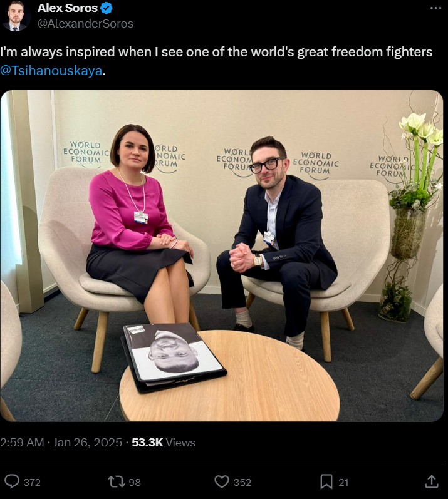The width and height of the screenshot is (448, 499).
Task: Open the share upload icon
Action: pos(432,481)
